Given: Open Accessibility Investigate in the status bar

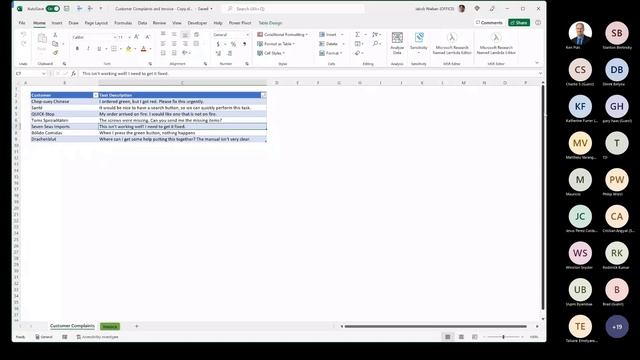Looking at the screenshot, I should [x=97, y=337].
